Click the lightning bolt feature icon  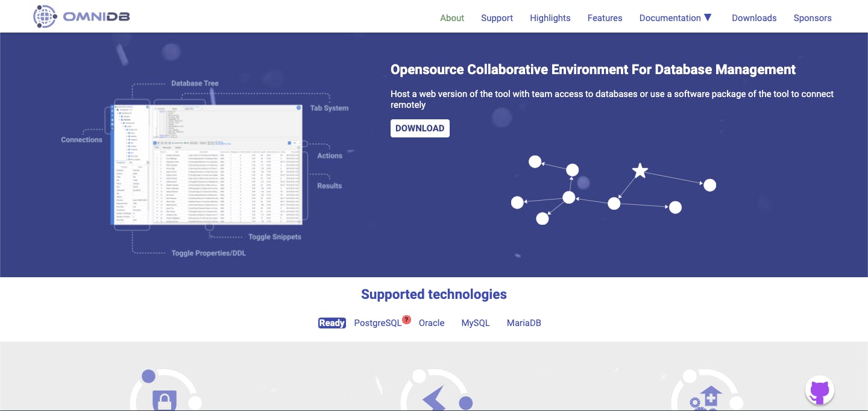[x=435, y=398]
